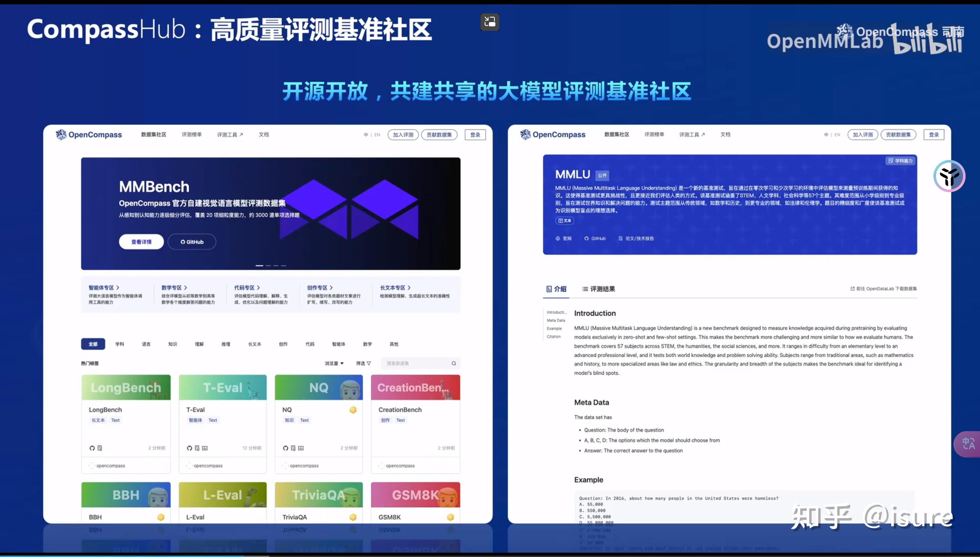Viewport: 980px width, 557px height.
Task: Click the 查看详情 button on MMBench banner
Action: tap(141, 241)
